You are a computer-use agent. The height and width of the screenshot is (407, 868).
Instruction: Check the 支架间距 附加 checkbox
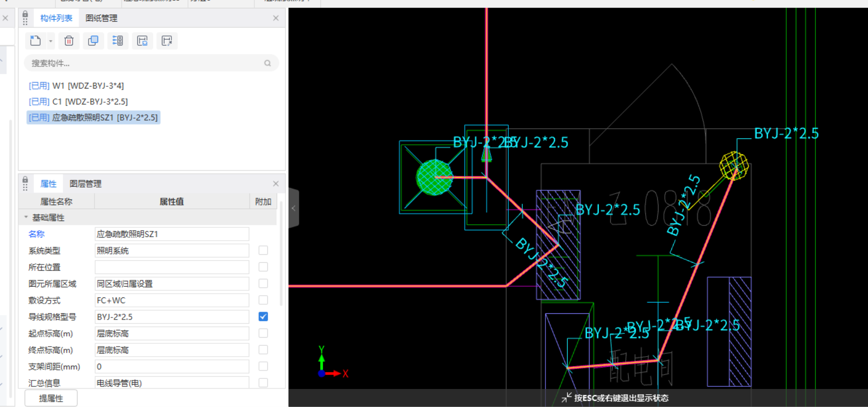tap(263, 366)
